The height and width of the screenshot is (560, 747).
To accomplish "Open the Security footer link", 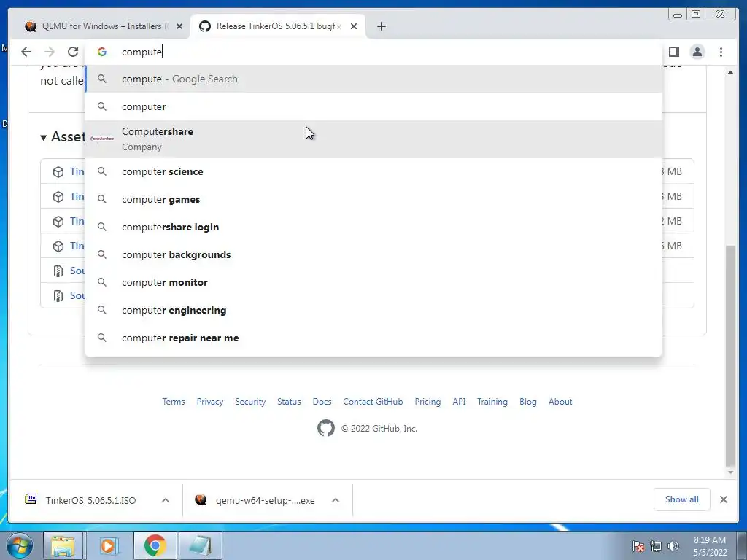I will (250, 402).
